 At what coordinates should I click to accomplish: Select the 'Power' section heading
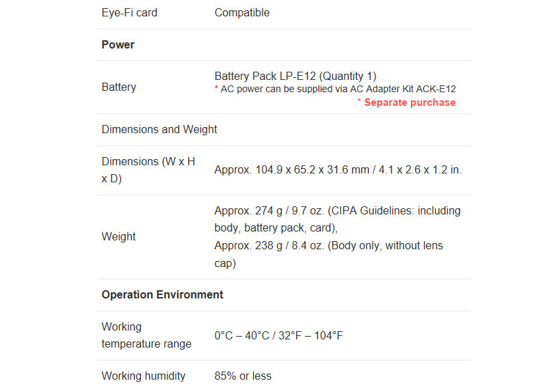pyautogui.click(x=118, y=45)
